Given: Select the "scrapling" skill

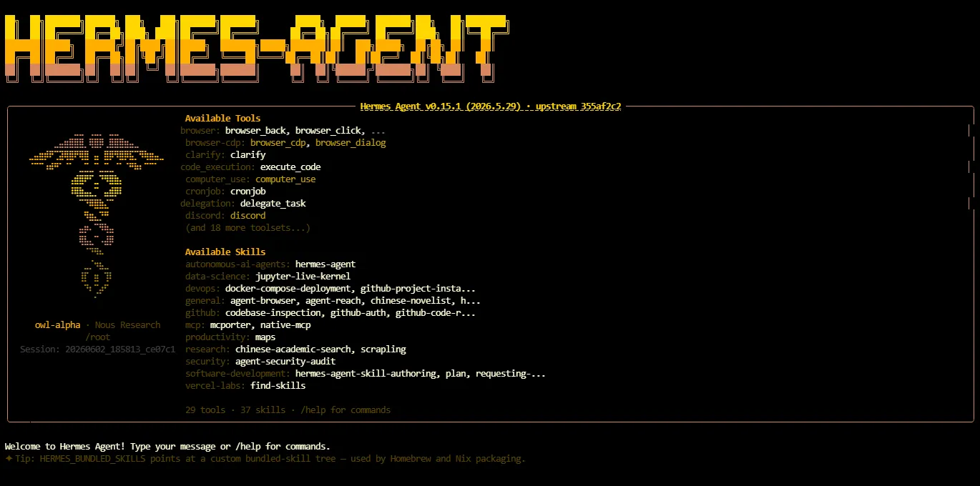Looking at the screenshot, I should coord(383,349).
